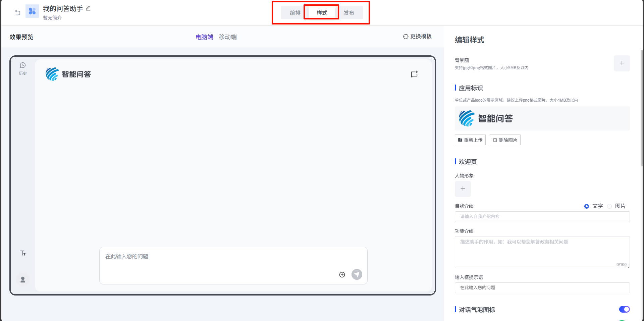Click the 更换模板 button
Viewport: 644px width, 321px height.
[x=417, y=36]
